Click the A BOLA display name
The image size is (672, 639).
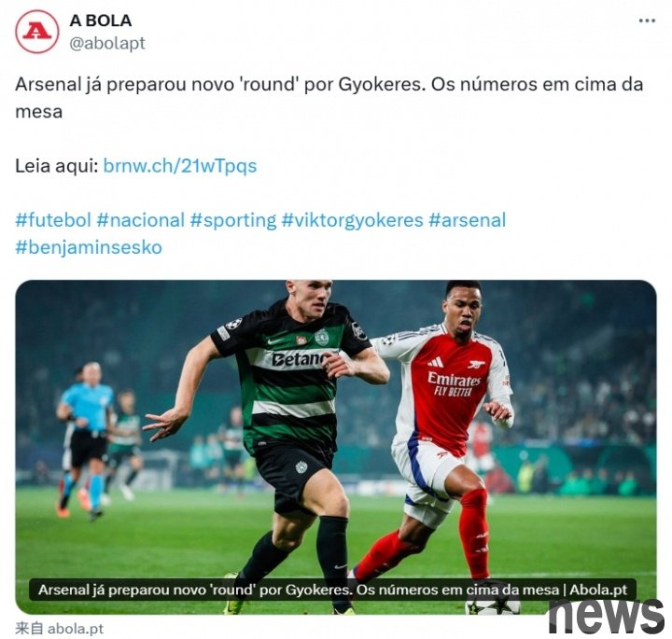click(x=100, y=21)
